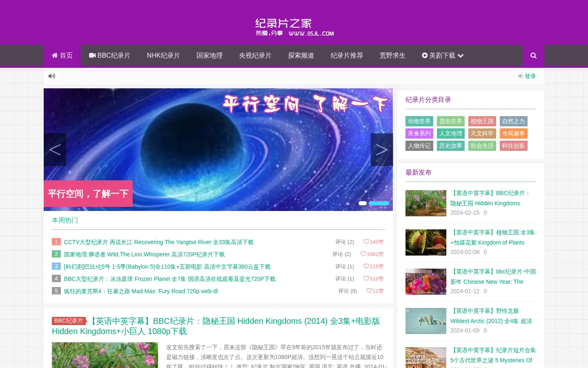Select the active blue slider indicator
This screenshot has height=368, width=588.
tap(379, 203)
